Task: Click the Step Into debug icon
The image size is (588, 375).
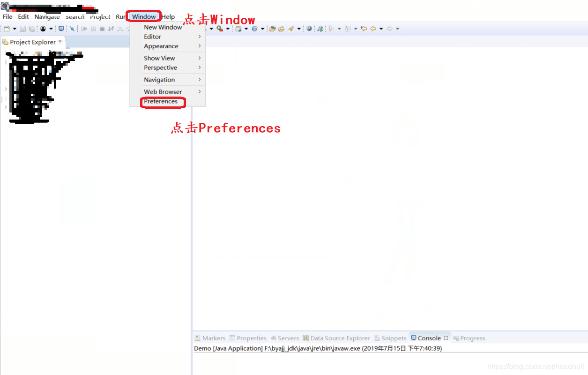Action: (x=120, y=29)
